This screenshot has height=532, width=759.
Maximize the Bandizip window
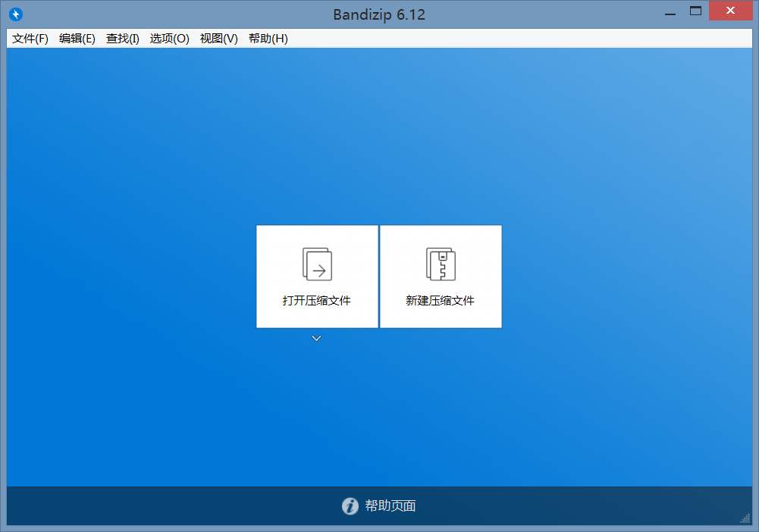coord(695,11)
